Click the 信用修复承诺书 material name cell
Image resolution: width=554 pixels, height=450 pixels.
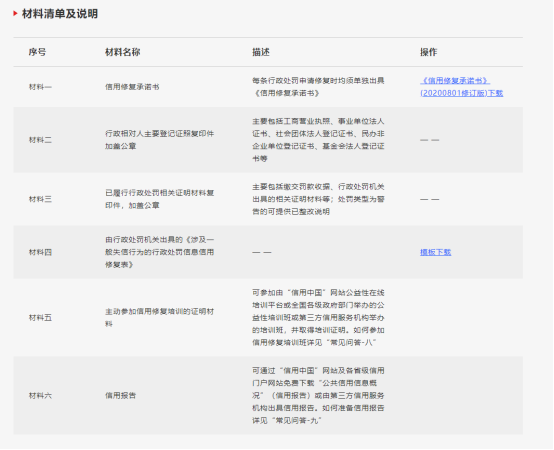tap(132, 87)
